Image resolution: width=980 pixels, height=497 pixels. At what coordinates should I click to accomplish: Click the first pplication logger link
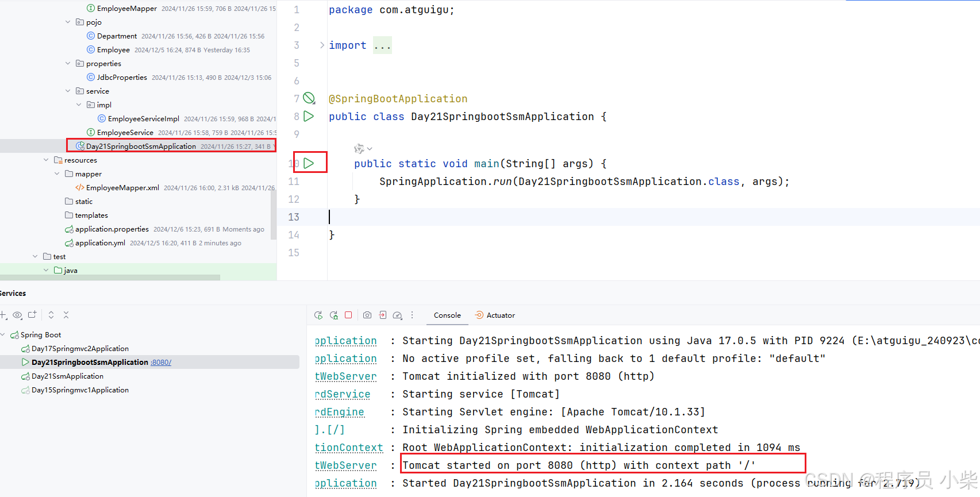(346, 341)
